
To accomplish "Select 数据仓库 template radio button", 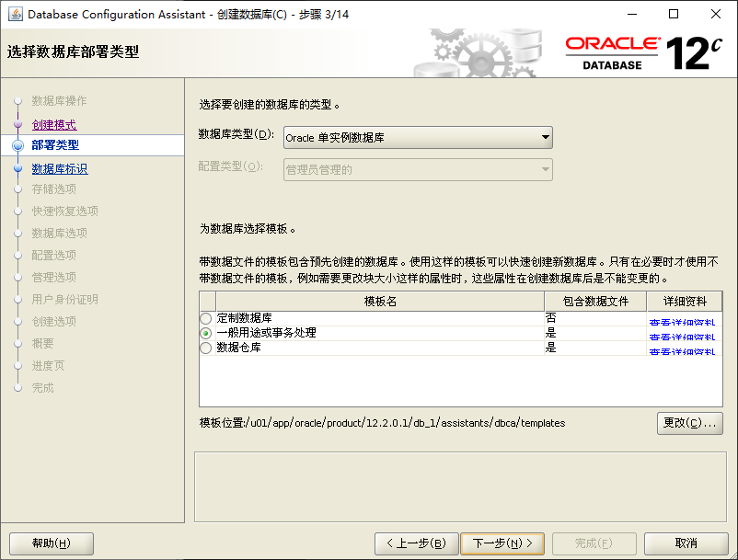I will [x=206, y=349].
